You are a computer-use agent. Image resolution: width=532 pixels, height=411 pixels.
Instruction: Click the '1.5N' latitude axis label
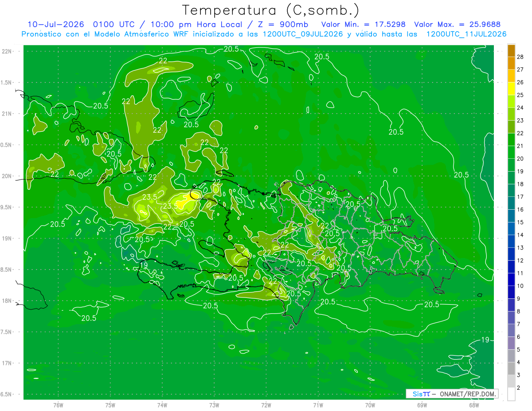click(x=7, y=82)
